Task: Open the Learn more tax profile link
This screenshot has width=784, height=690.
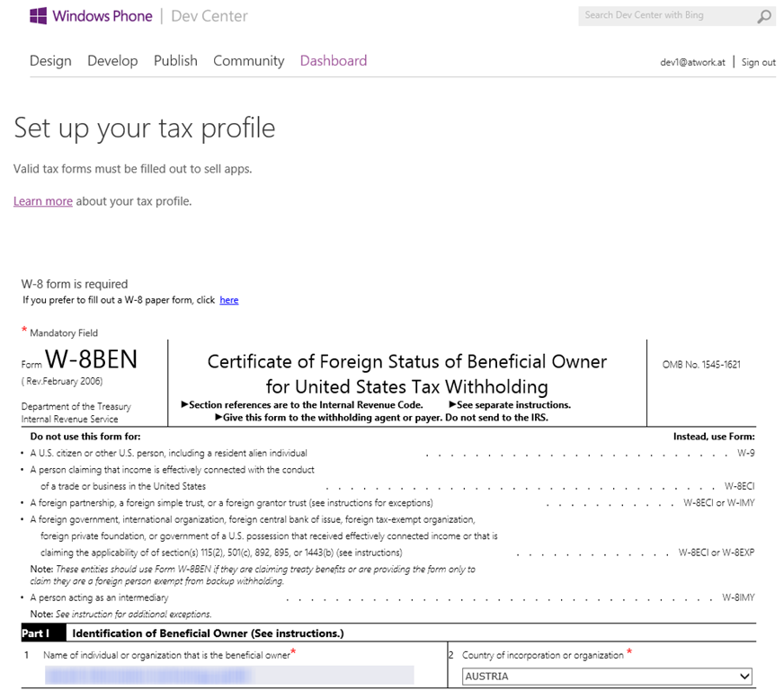Action: point(42,201)
